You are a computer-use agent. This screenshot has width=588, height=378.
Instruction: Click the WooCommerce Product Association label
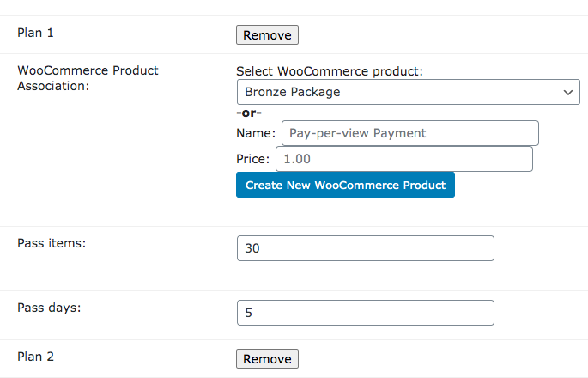click(x=88, y=78)
